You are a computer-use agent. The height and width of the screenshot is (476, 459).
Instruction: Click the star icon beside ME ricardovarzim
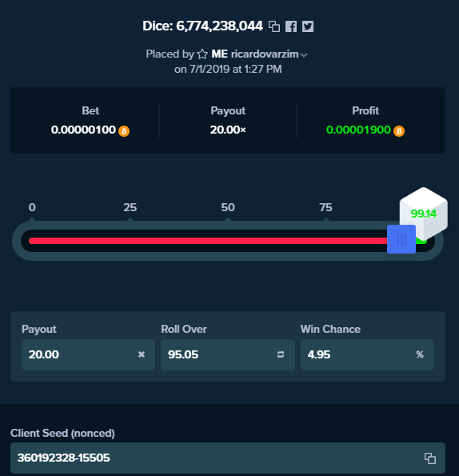pyautogui.click(x=202, y=54)
